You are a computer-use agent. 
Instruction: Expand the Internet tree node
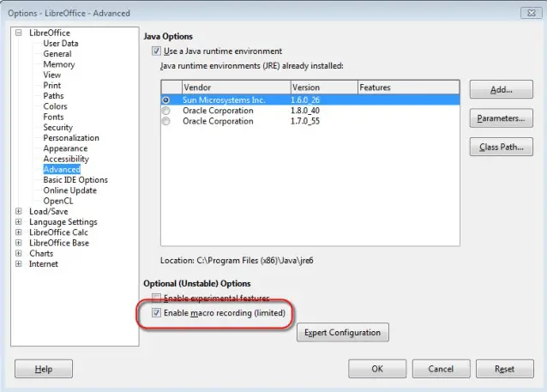click(19, 263)
